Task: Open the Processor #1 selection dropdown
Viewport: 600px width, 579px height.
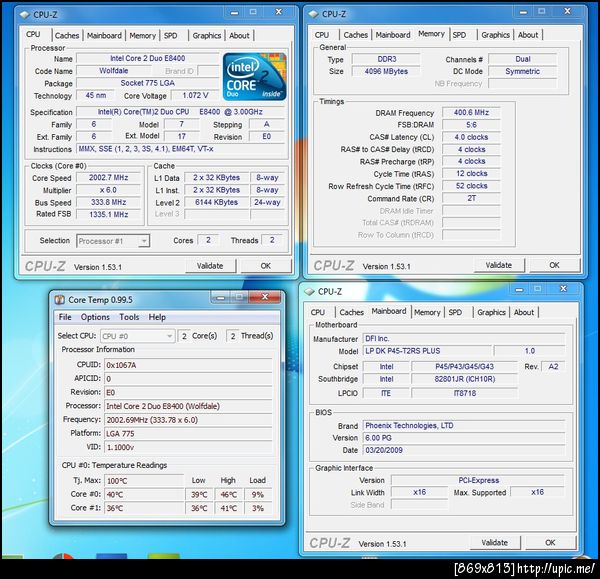Action: [113, 241]
